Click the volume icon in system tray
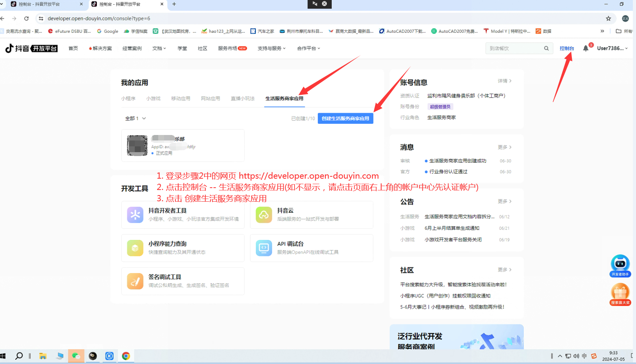This screenshot has height=364, width=636. [x=576, y=356]
